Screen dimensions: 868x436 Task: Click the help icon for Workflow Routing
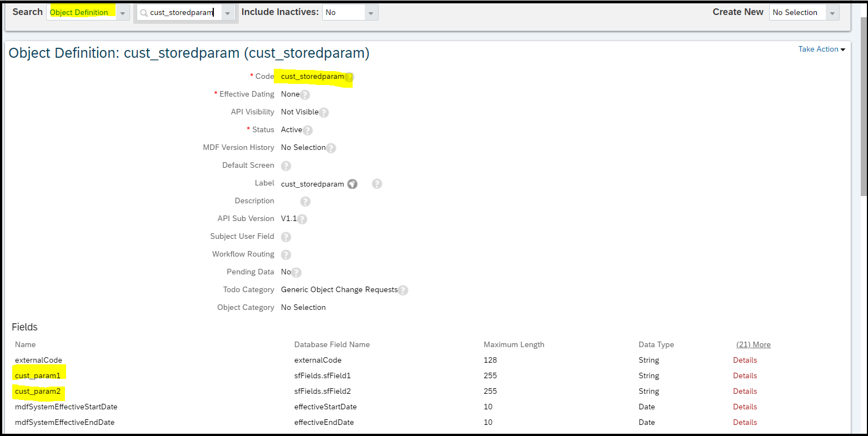286,255
